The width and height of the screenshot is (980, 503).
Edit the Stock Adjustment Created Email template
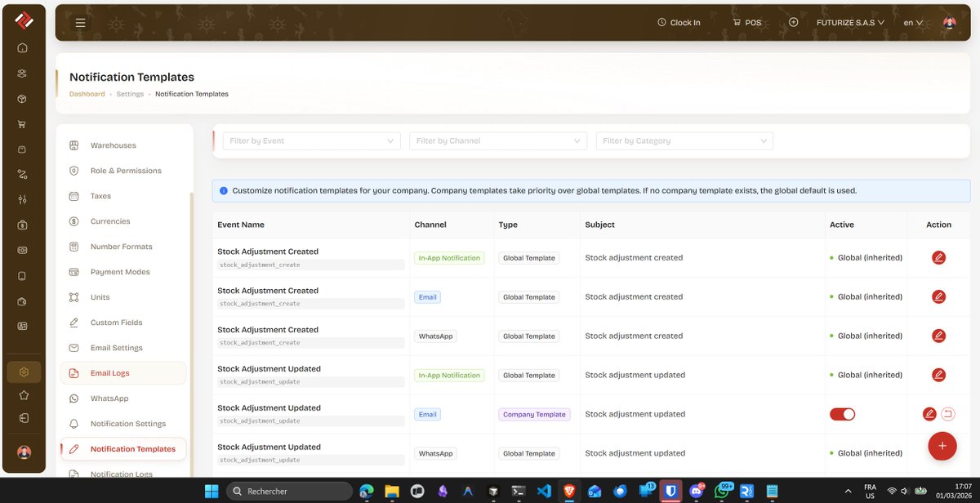coord(938,296)
